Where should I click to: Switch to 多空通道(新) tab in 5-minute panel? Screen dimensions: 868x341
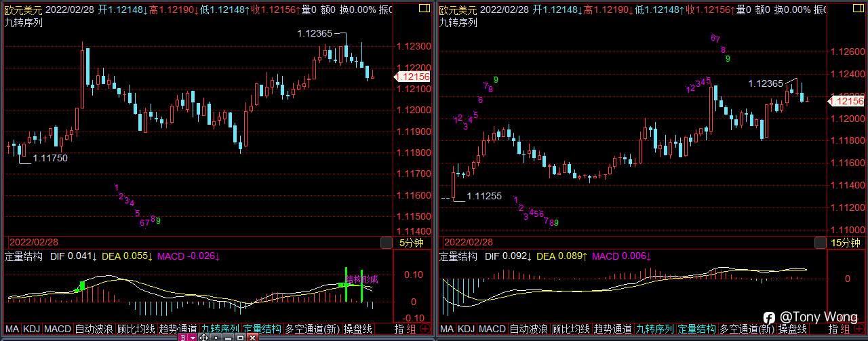point(313,329)
